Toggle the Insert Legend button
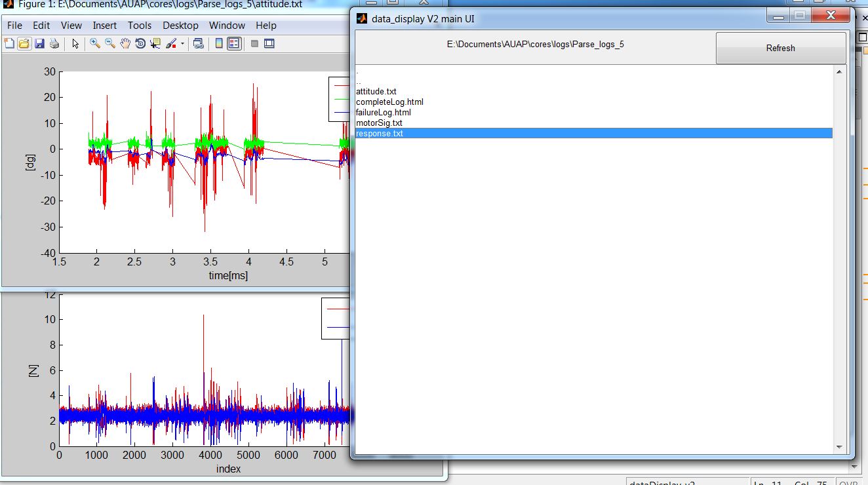Viewport: 868px width, 485px height. point(234,44)
